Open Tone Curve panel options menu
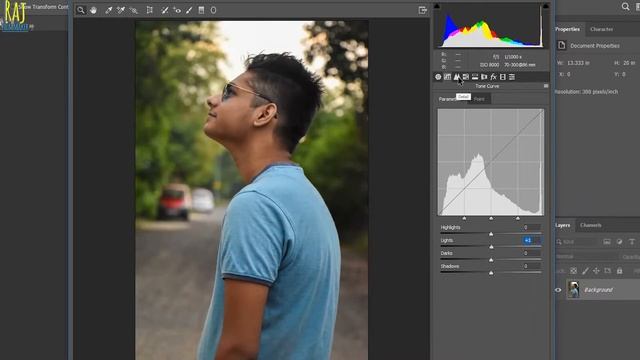This screenshot has width=640, height=360. tap(546, 86)
